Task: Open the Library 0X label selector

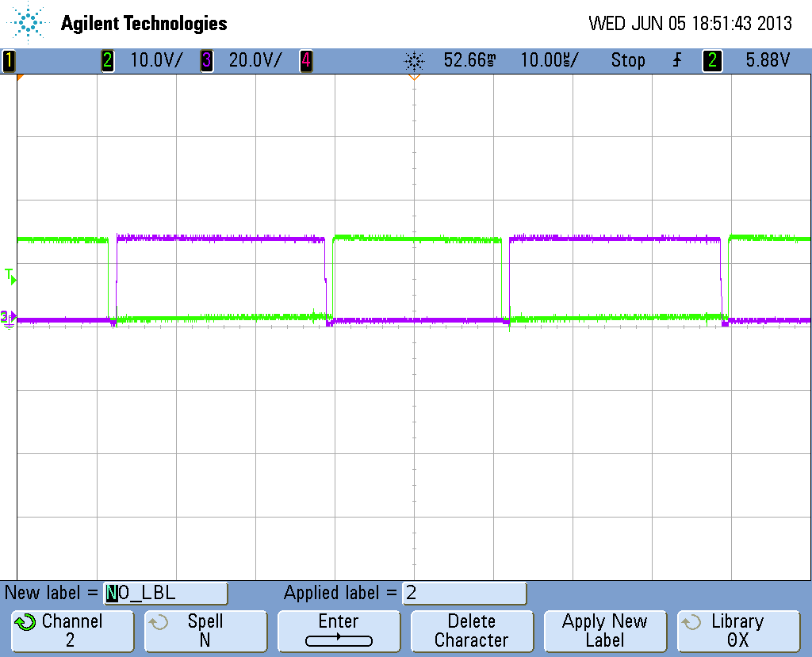Action: (x=737, y=631)
